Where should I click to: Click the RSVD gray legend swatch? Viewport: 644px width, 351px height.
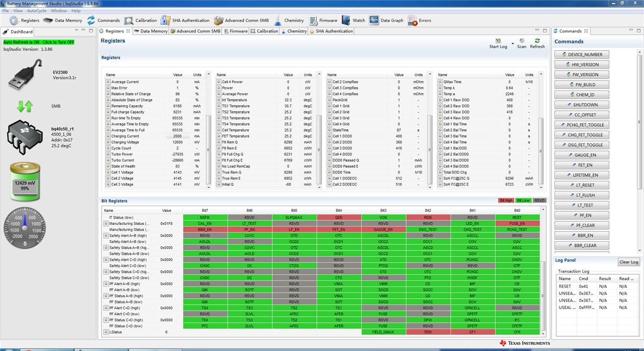[540, 200]
